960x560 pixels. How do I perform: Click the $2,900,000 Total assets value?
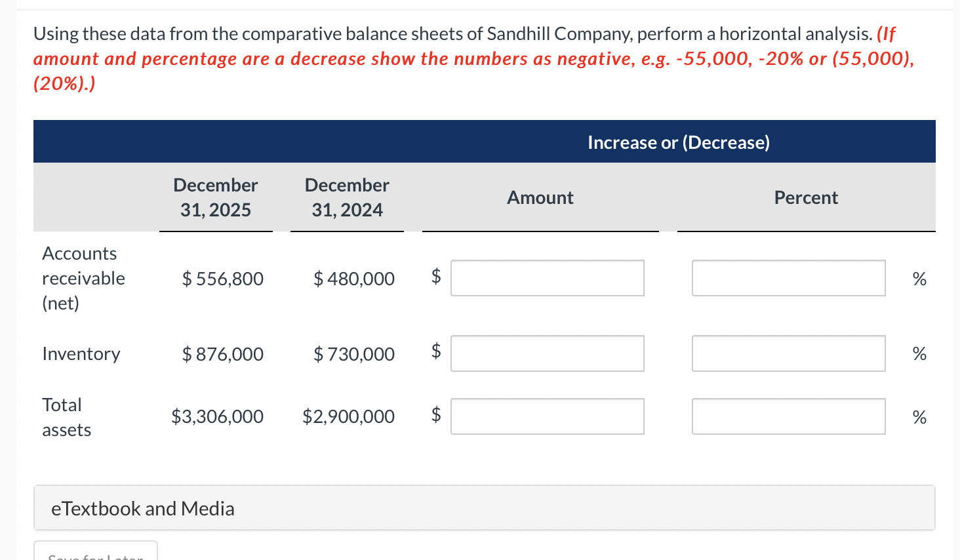tap(348, 416)
